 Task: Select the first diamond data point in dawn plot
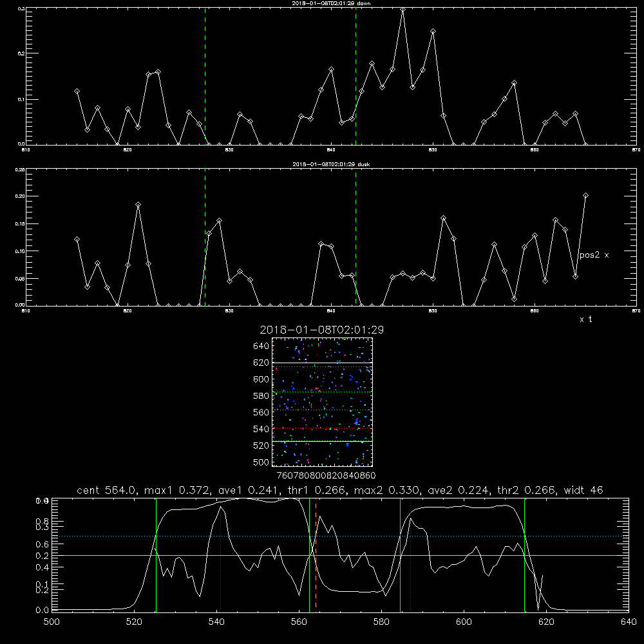[x=77, y=91]
